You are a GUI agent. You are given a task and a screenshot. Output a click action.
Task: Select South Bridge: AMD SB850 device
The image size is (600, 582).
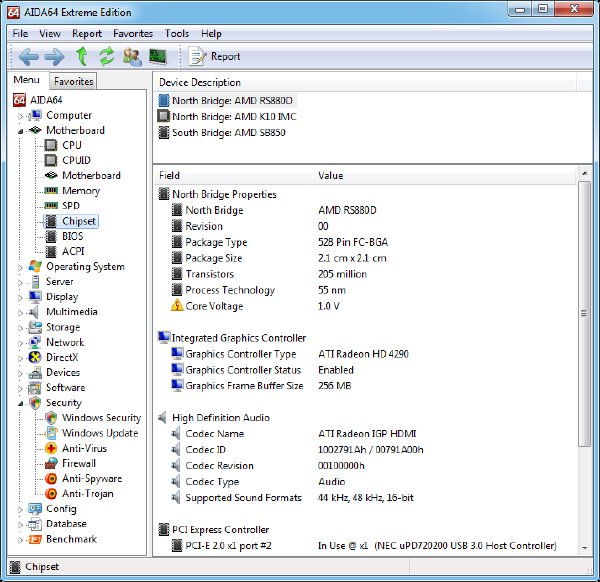(x=222, y=133)
